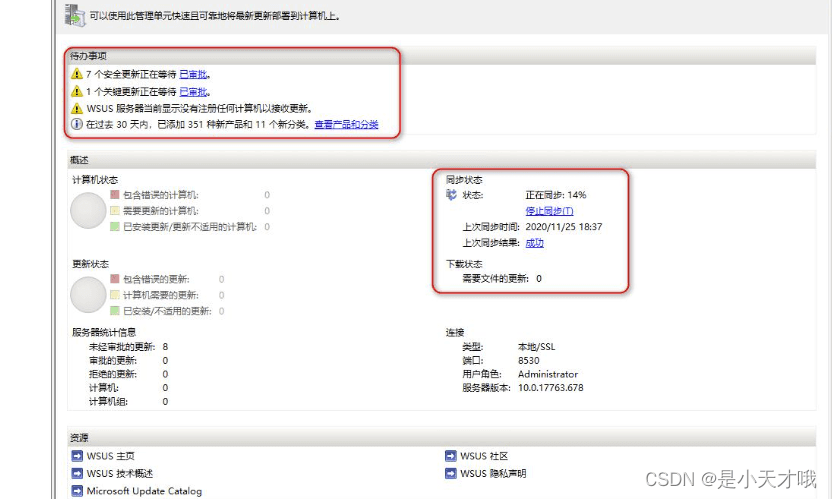Click arrow icon beside WSUS 技术概述
This screenshot has width=832, height=499.
click(x=77, y=473)
